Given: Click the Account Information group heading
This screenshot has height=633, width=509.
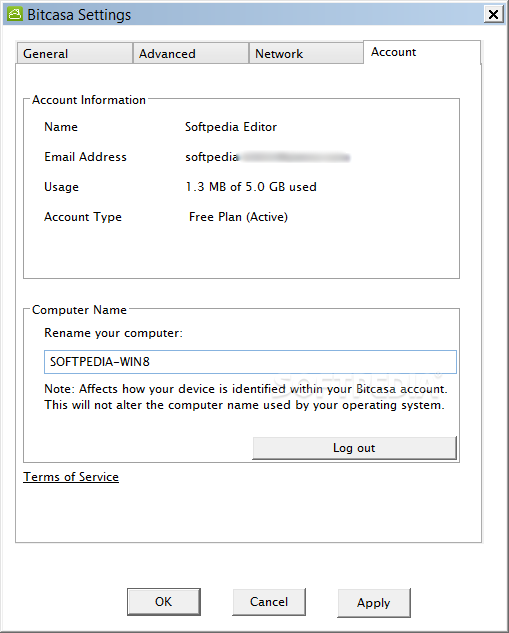Looking at the screenshot, I should 89,100.
